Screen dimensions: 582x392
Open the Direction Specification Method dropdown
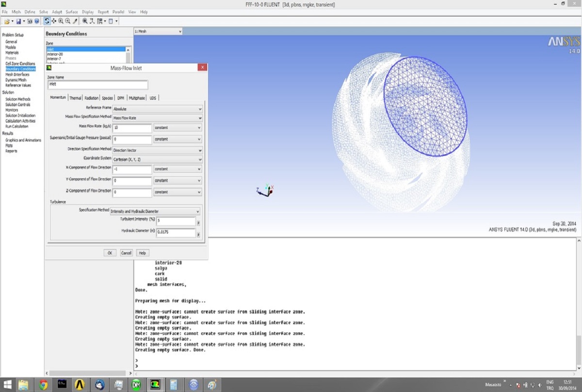(x=157, y=150)
